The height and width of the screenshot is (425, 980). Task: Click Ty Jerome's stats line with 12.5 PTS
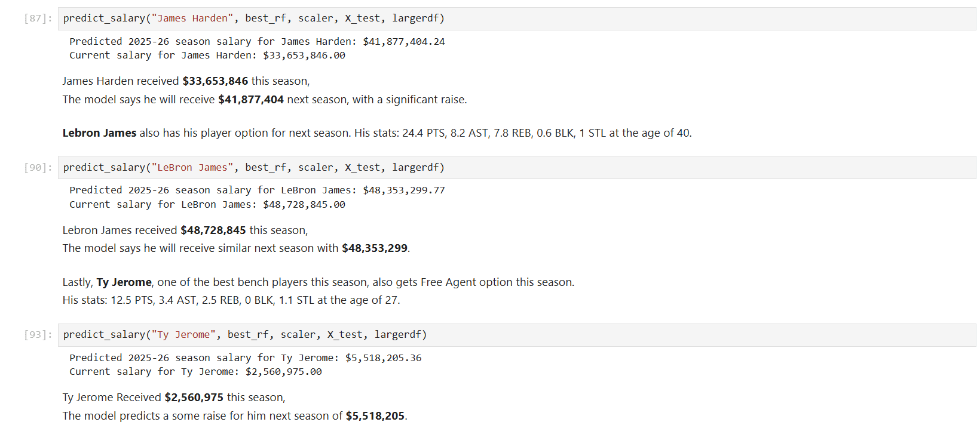click(x=231, y=300)
